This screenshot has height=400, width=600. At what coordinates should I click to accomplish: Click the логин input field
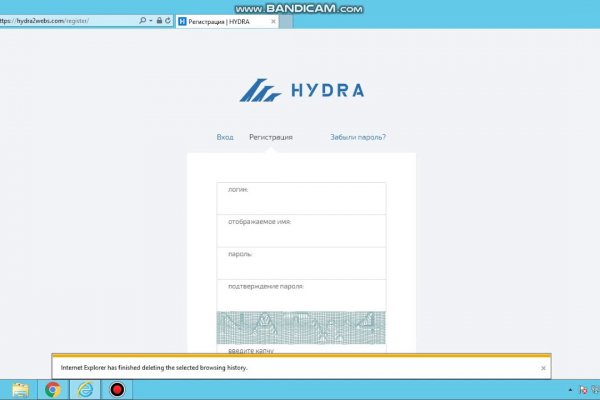[x=301, y=199]
